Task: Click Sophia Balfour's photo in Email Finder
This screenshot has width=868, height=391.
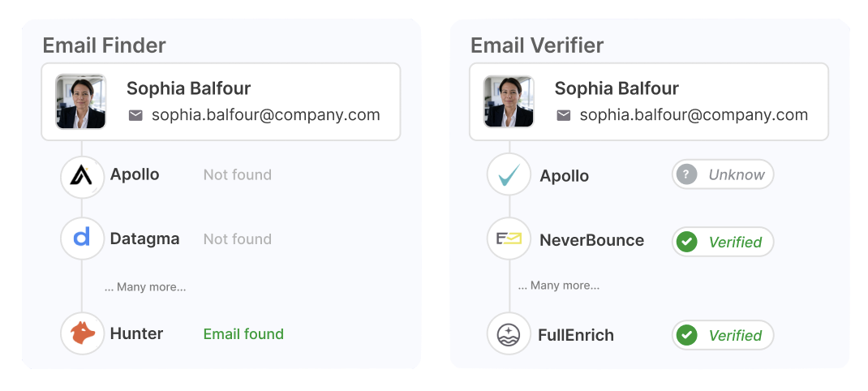Action: 81,101
